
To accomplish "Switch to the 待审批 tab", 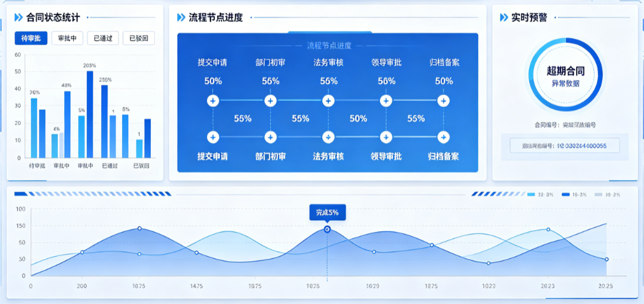I will pyautogui.click(x=31, y=38).
